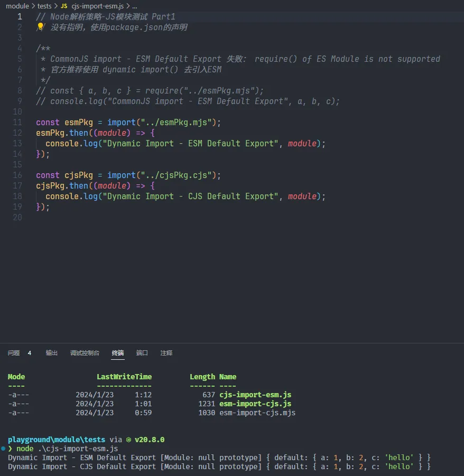Click esm-import-cjs.mjs file name in terminal listing
This screenshot has height=476, width=464.
click(257, 413)
